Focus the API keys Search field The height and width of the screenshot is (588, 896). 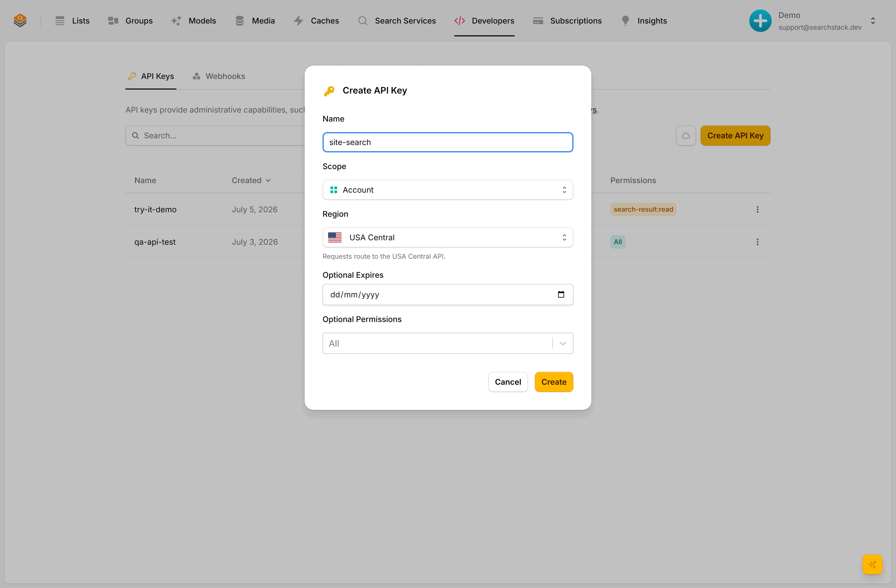(x=215, y=136)
